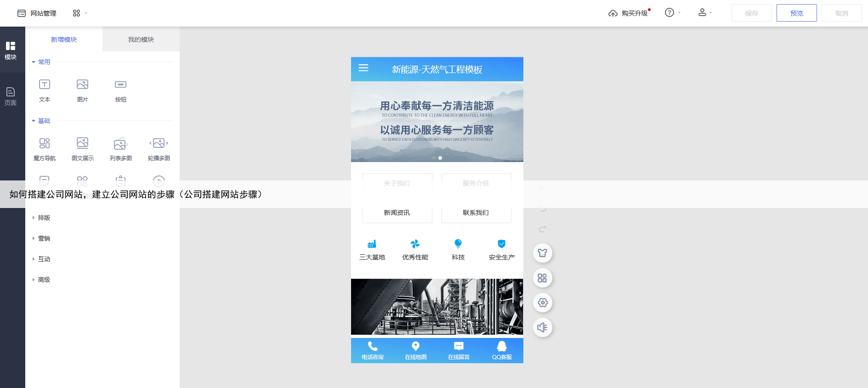Click the 预览 preview button
868x388 pixels.
[796, 13]
